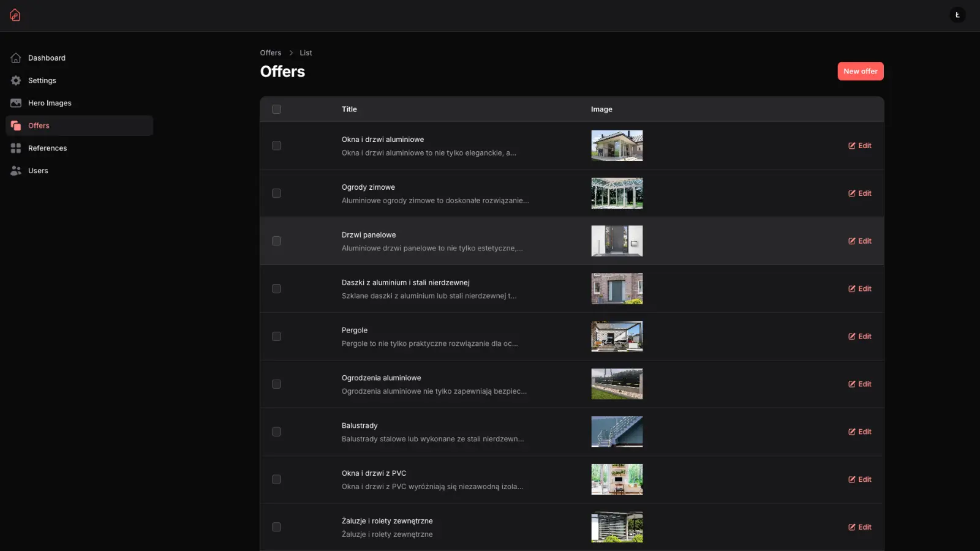Select Offers in the sidebar

tap(79, 126)
